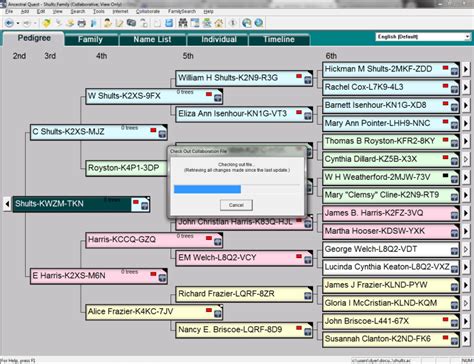
Task: Open the Internet menu
Action: click(x=120, y=11)
